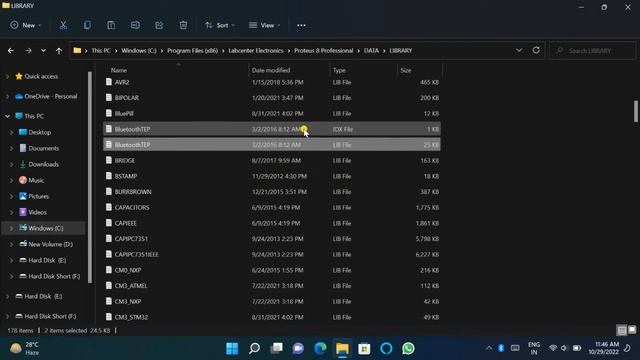Click Bluetooth icon in system tray
Image resolution: width=640 pixels, height=360 pixels.
coord(501,348)
